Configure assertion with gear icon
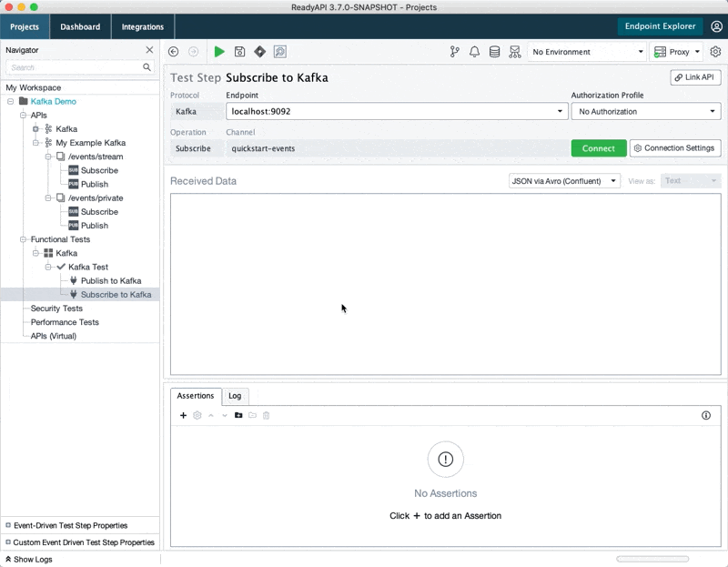Screen dimensions: 728x567 197,415
